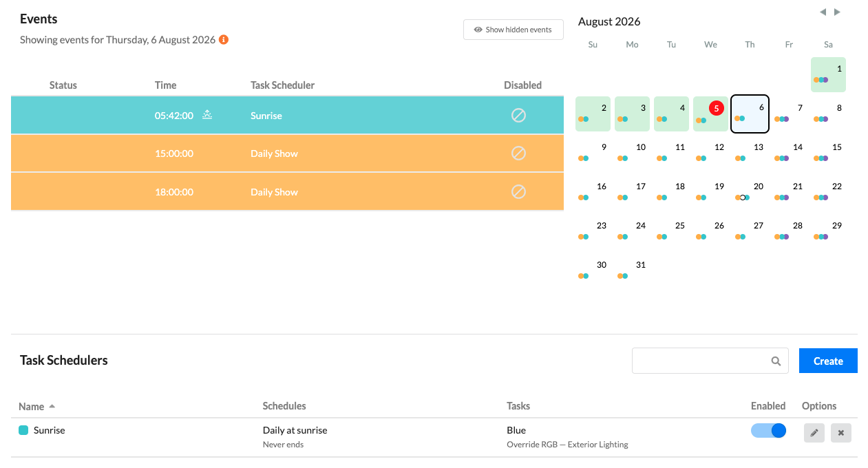This screenshot has width=868, height=468.
Task: Click the 15:00:00 time cell
Action: pos(174,153)
